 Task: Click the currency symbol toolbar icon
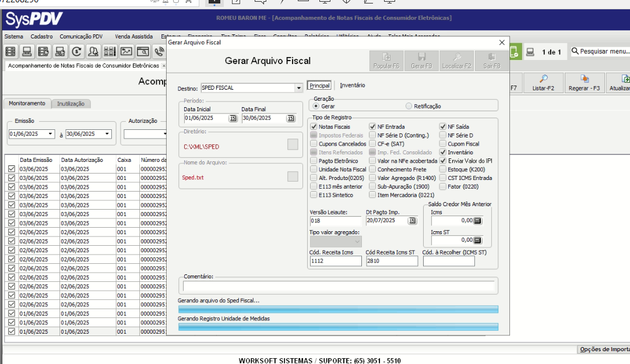[76, 52]
